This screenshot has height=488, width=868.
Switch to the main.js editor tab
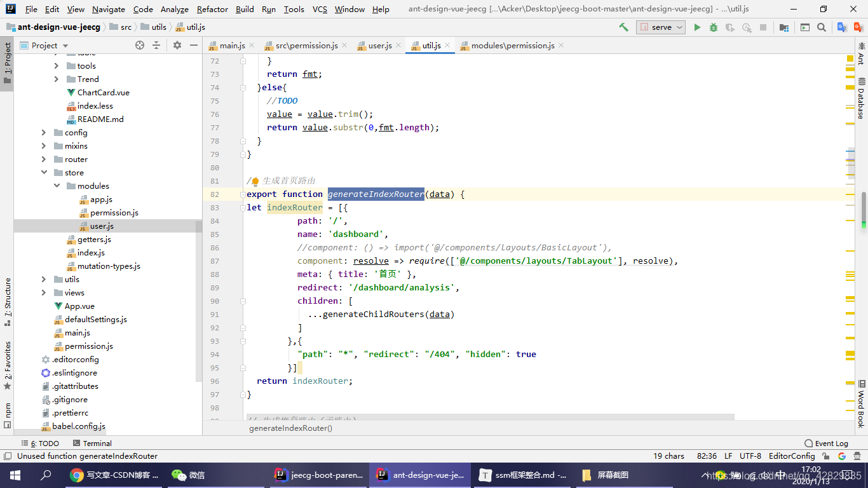(x=232, y=45)
